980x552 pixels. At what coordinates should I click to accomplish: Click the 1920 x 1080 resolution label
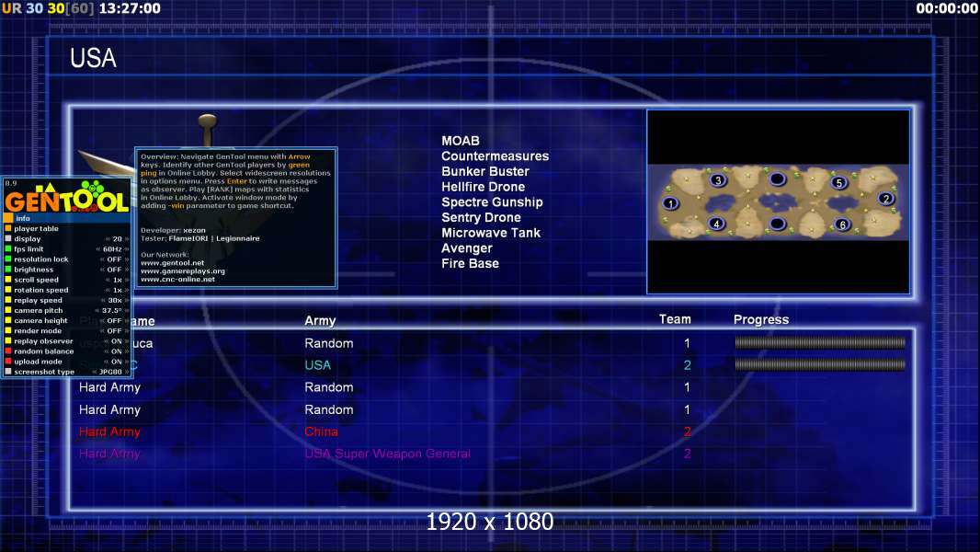[489, 522]
